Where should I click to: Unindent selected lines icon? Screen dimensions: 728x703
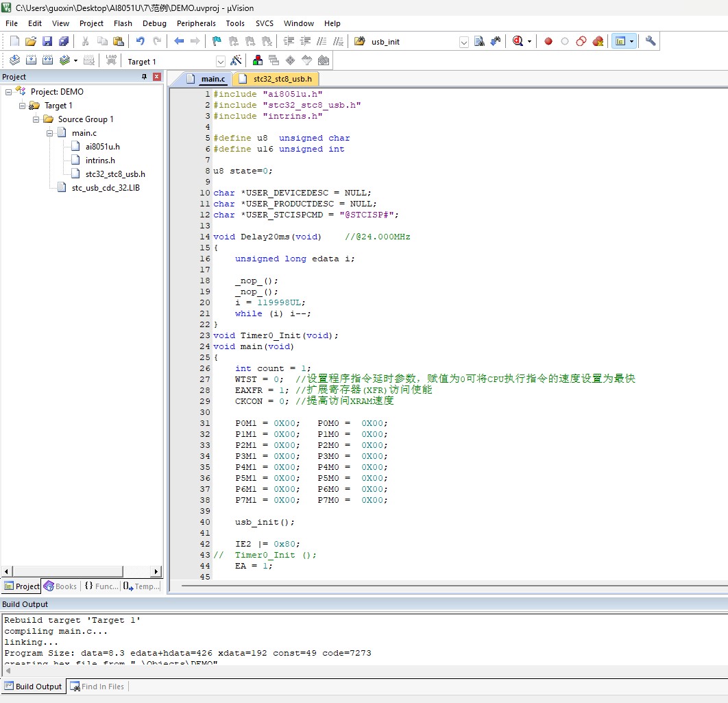305,41
